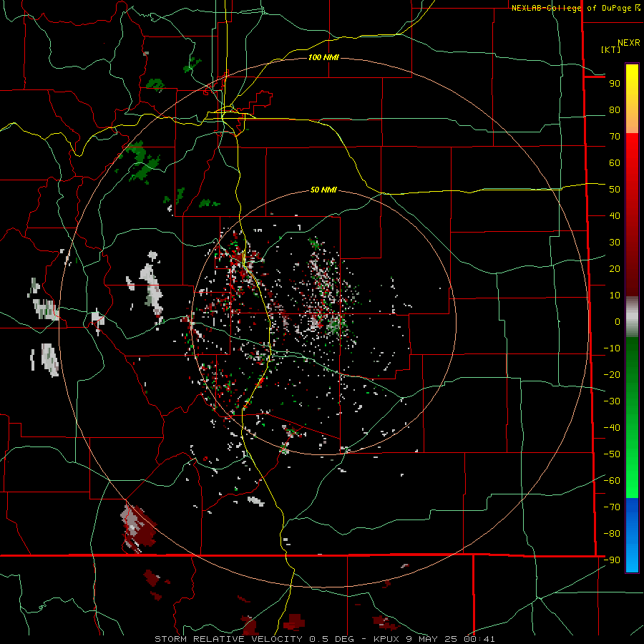Click the positive 80 scale value
This screenshot has width=644, height=644.
coord(615,110)
